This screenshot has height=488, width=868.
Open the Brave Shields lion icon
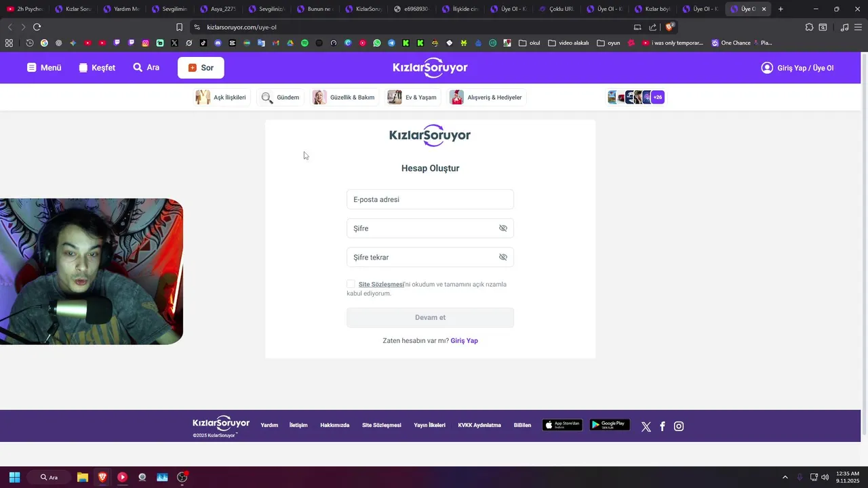669,27
